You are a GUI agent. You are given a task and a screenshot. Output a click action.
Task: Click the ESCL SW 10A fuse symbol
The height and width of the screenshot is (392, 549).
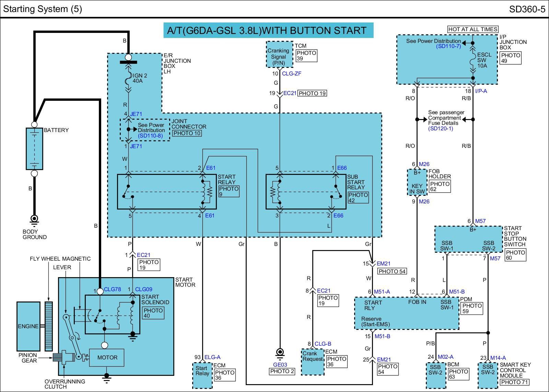tap(472, 61)
